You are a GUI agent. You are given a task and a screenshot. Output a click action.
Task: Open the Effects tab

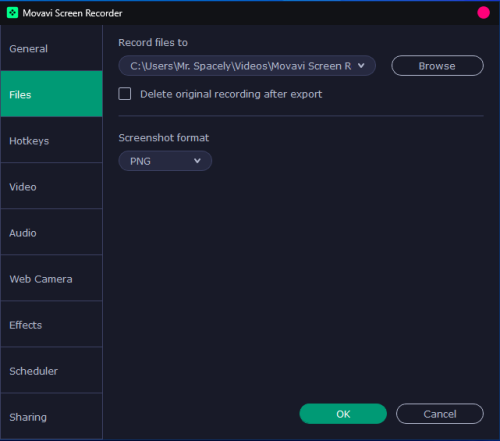(x=51, y=324)
